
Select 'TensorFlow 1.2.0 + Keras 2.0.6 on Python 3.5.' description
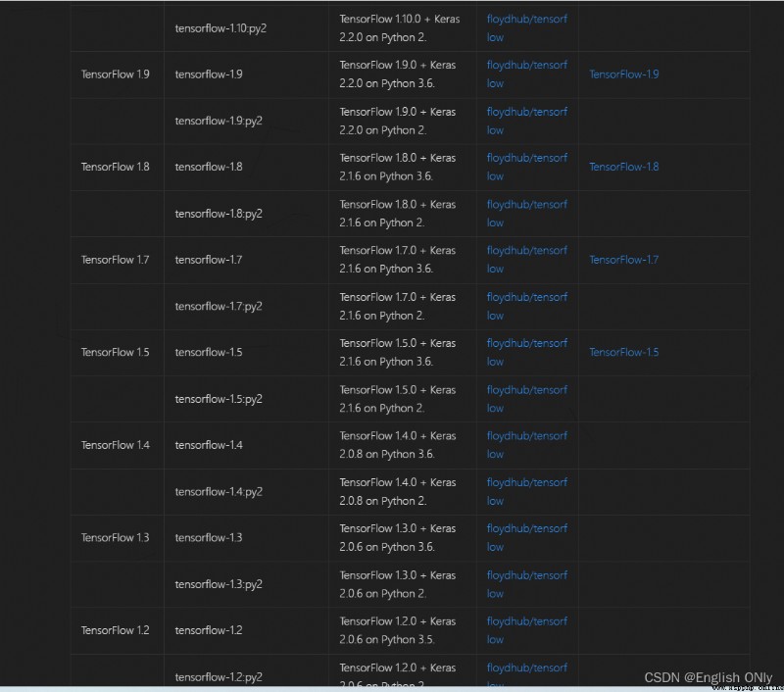coord(398,630)
